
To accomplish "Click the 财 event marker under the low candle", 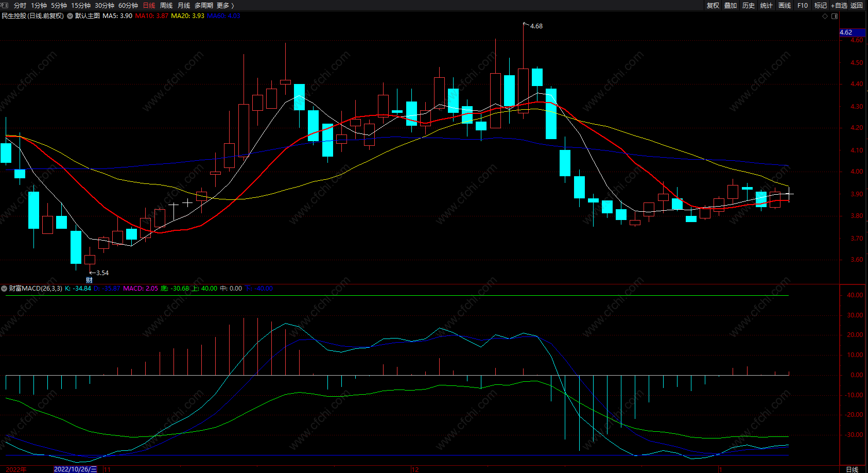I will (x=89, y=280).
